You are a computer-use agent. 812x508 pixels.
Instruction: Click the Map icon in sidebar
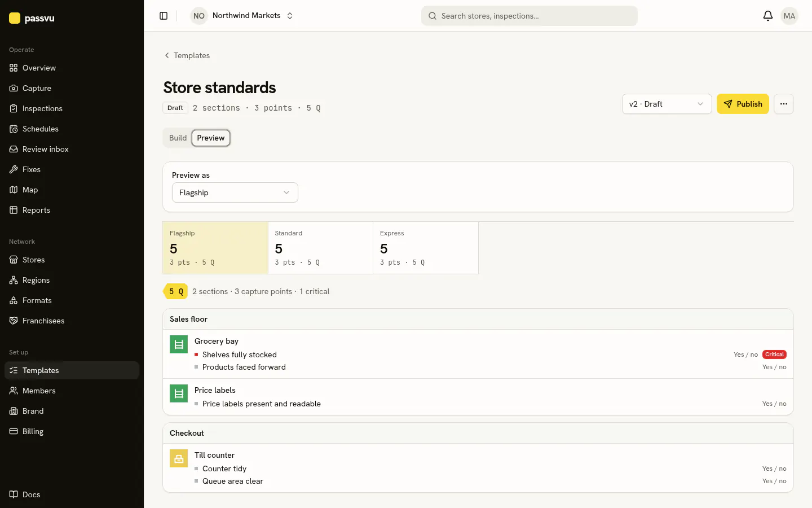[14, 190]
